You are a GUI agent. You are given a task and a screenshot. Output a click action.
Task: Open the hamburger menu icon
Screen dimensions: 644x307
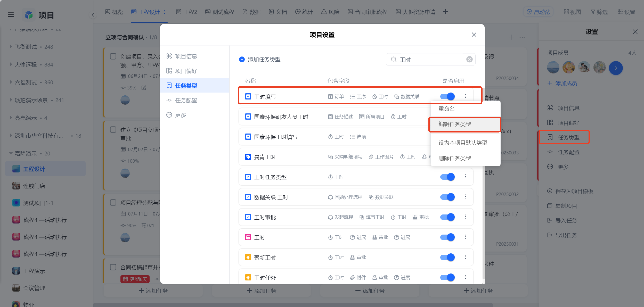[x=11, y=15]
